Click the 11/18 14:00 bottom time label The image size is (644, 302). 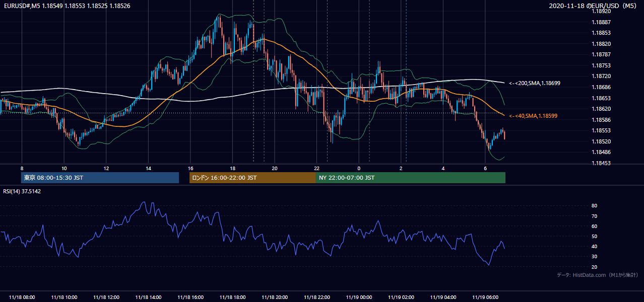click(x=148, y=297)
